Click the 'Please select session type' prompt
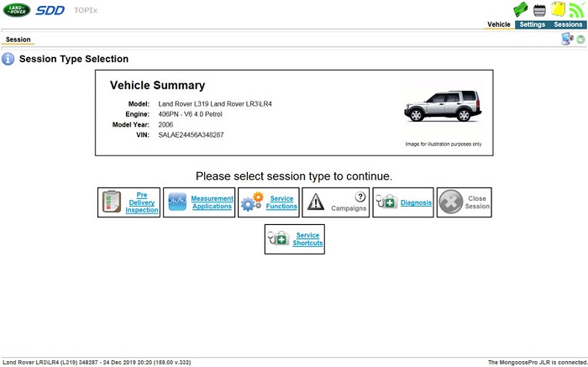Image resolution: width=588 pixels, height=367 pixels. pyautogui.click(x=294, y=176)
